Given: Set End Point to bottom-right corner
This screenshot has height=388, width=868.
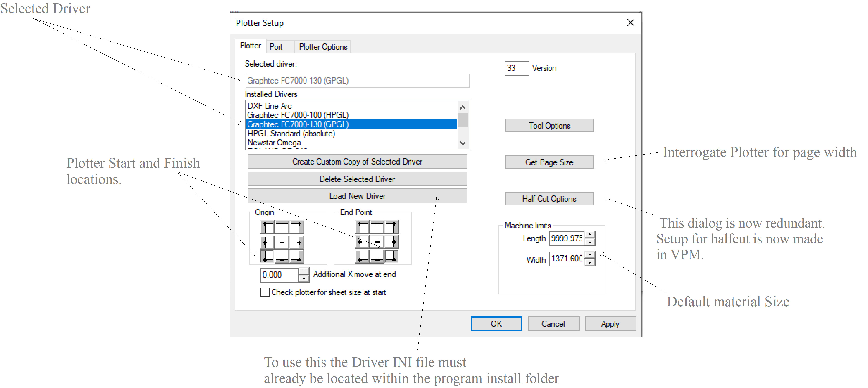Looking at the screenshot, I should (x=392, y=257).
